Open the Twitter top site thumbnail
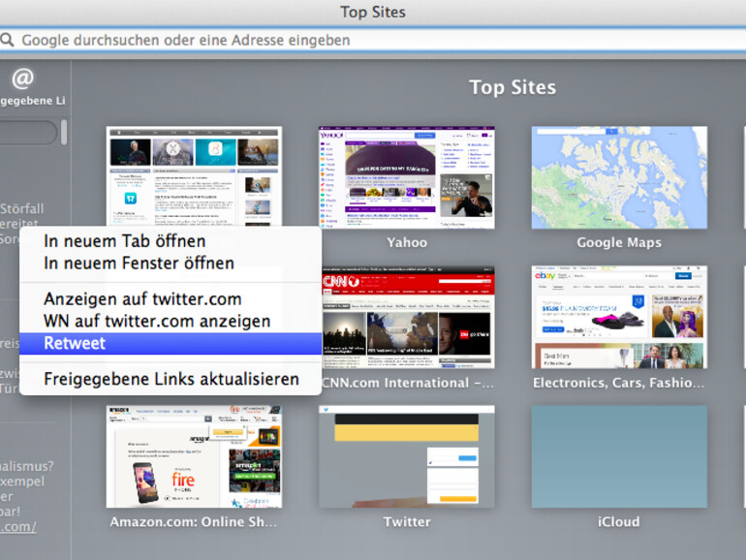 (x=407, y=456)
